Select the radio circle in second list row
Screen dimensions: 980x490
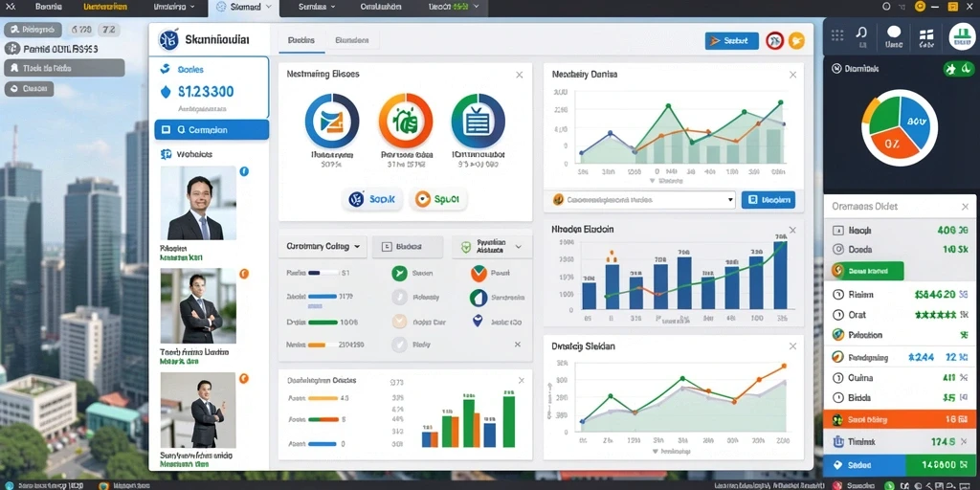point(838,249)
